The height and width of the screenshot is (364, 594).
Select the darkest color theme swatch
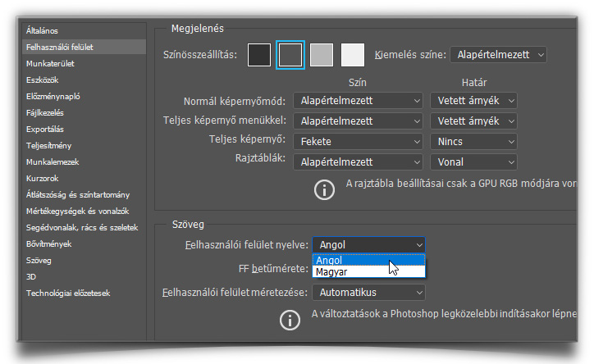pos(260,55)
